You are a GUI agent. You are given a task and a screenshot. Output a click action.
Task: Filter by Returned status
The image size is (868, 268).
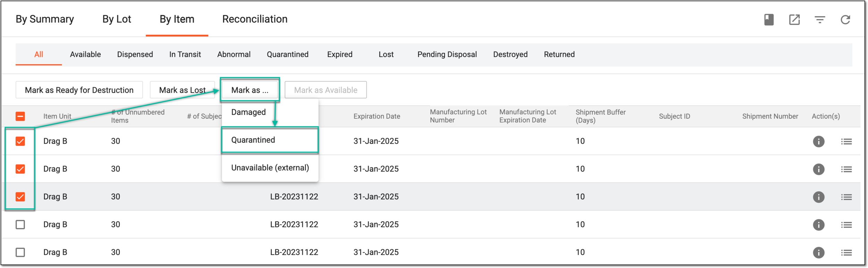tap(559, 55)
